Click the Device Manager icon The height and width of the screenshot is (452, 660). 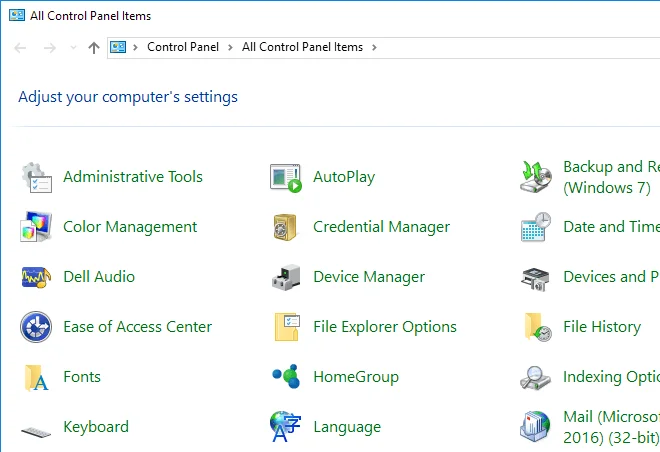[x=286, y=277]
